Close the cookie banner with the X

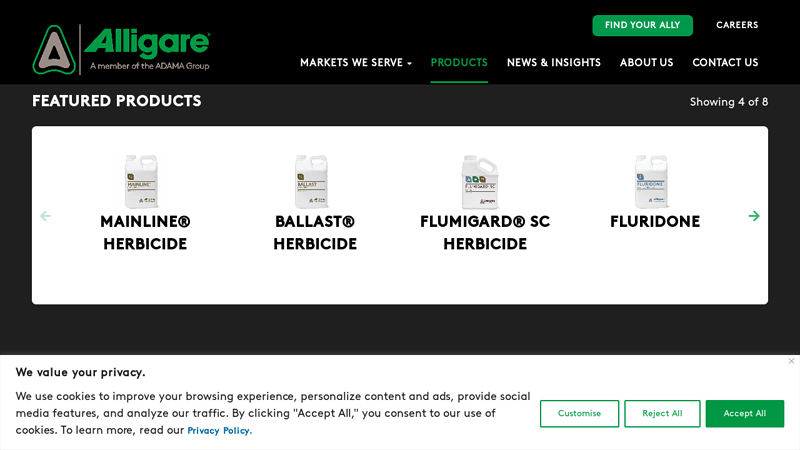point(791,361)
